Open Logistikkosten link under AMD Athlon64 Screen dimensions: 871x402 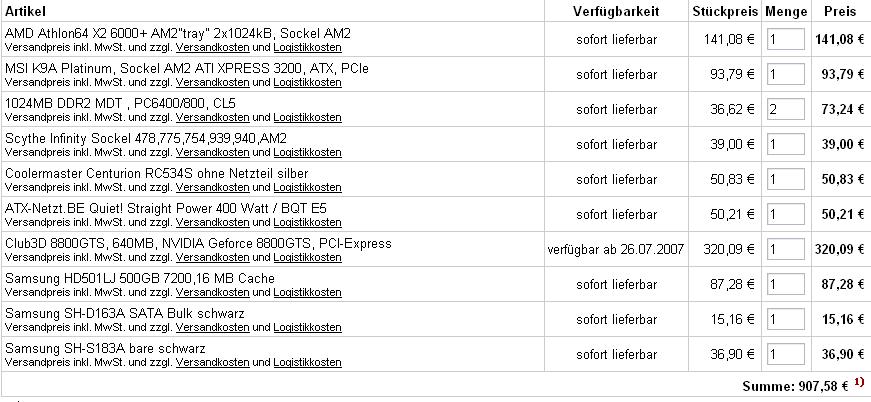tap(307, 47)
